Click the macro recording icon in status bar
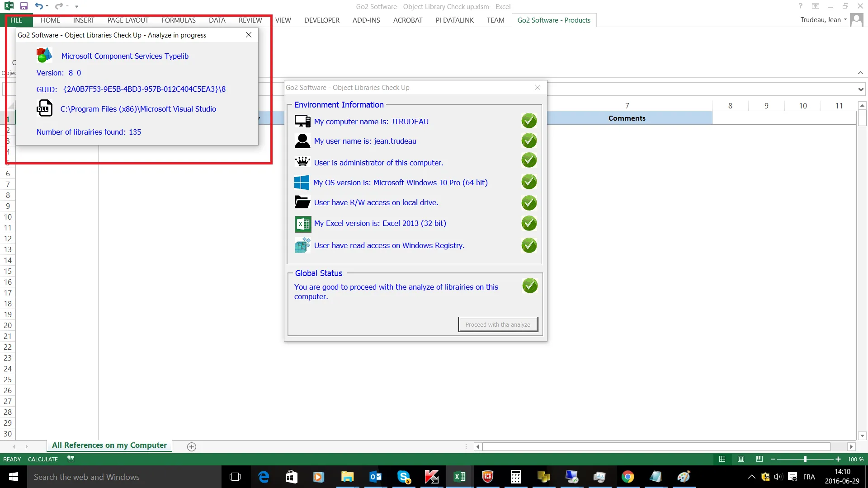The width and height of the screenshot is (868, 488). pyautogui.click(x=71, y=459)
